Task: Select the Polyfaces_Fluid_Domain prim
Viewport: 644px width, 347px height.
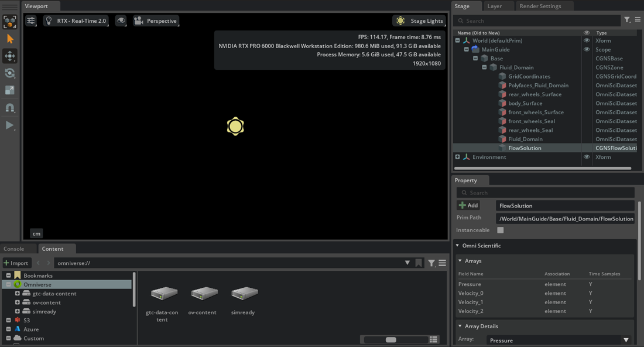Action: [x=538, y=85]
